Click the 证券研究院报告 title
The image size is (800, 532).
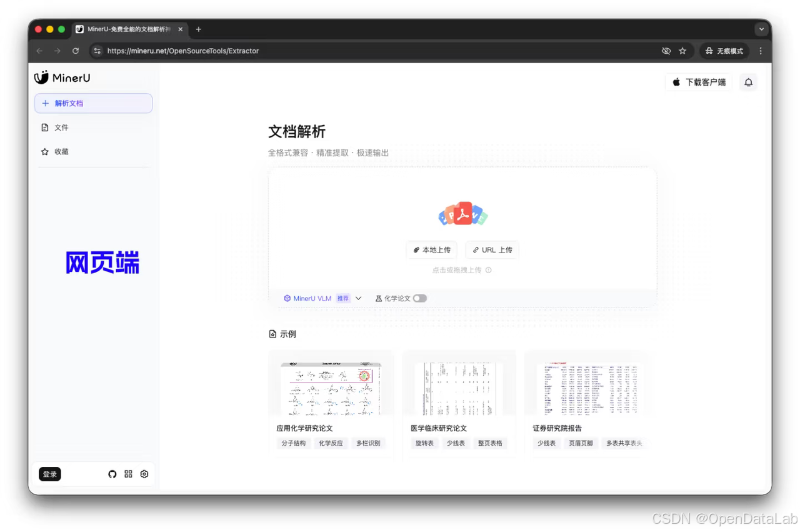pyautogui.click(x=557, y=428)
